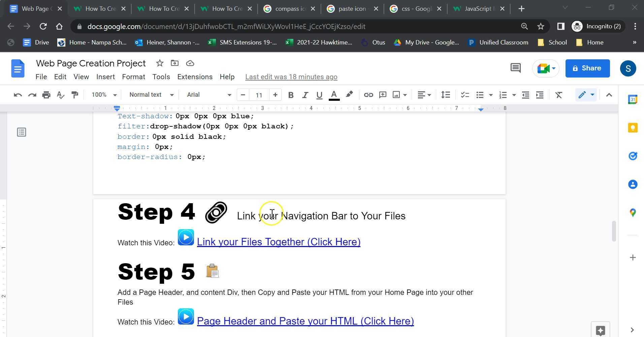Toggle bold formatting
Screen dimensions: 644x337
click(290, 95)
